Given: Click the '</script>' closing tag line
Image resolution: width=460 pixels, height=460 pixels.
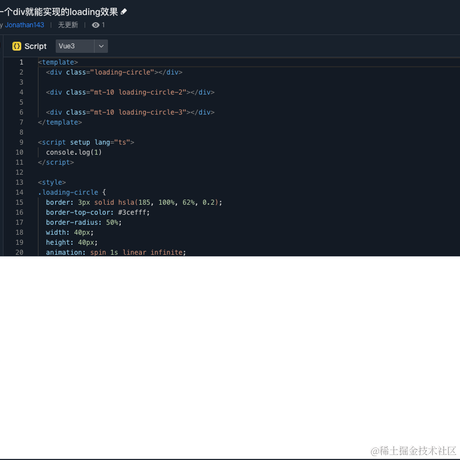Looking at the screenshot, I should coord(56,162).
